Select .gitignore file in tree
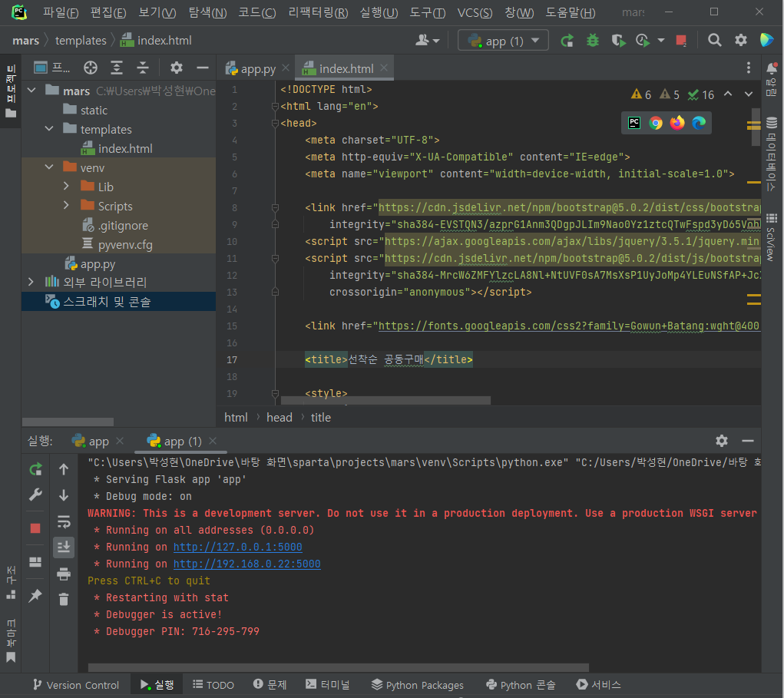The image size is (784, 698). click(x=123, y=226)
